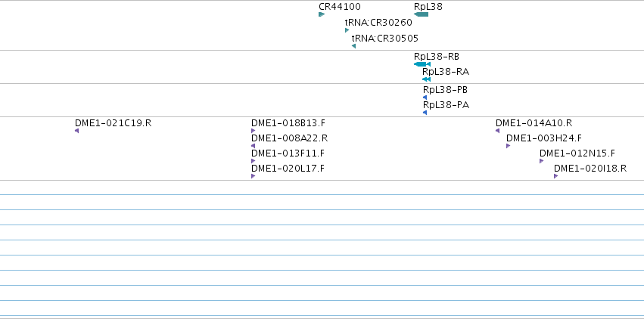
Task: Click the DME1-012N15.F purple arrow marker
Action: [541, 161]
